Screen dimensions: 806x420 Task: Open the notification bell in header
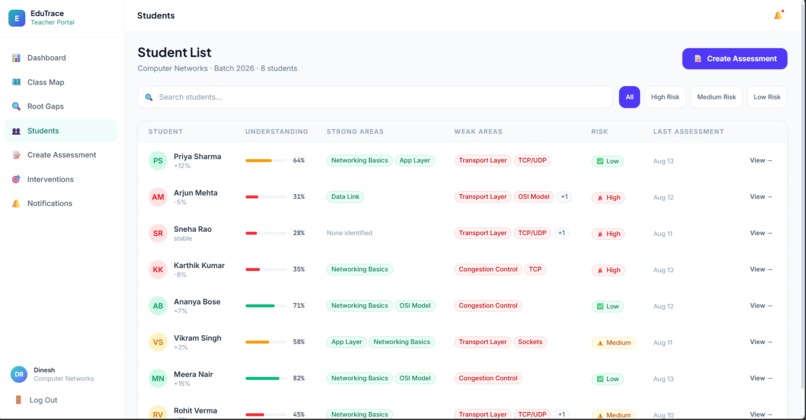(779, 15)
